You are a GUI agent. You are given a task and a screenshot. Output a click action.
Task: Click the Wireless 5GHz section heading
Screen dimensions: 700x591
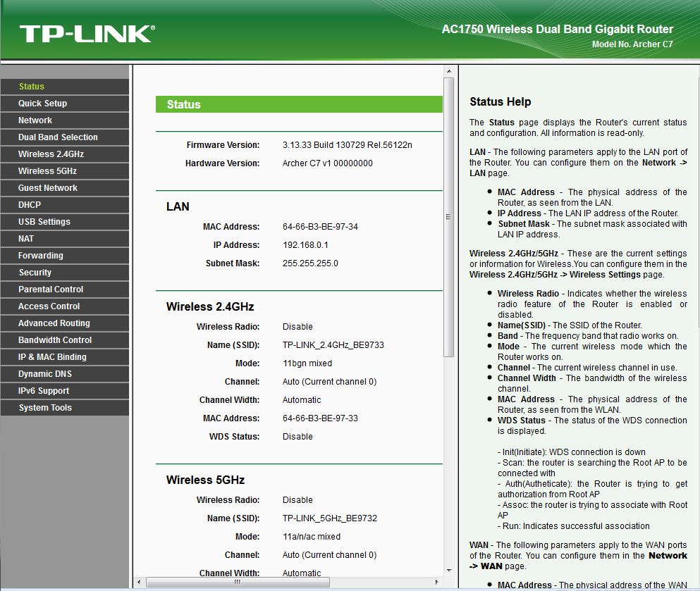pos(205,480)
